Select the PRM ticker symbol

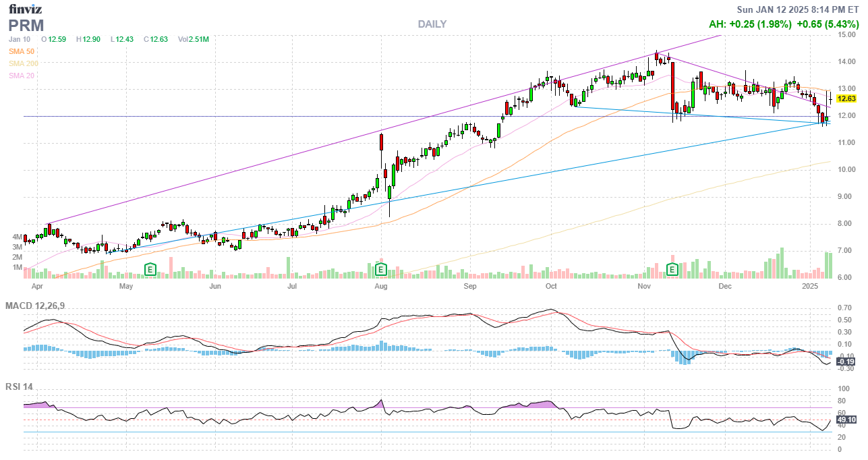coord(26,26)
